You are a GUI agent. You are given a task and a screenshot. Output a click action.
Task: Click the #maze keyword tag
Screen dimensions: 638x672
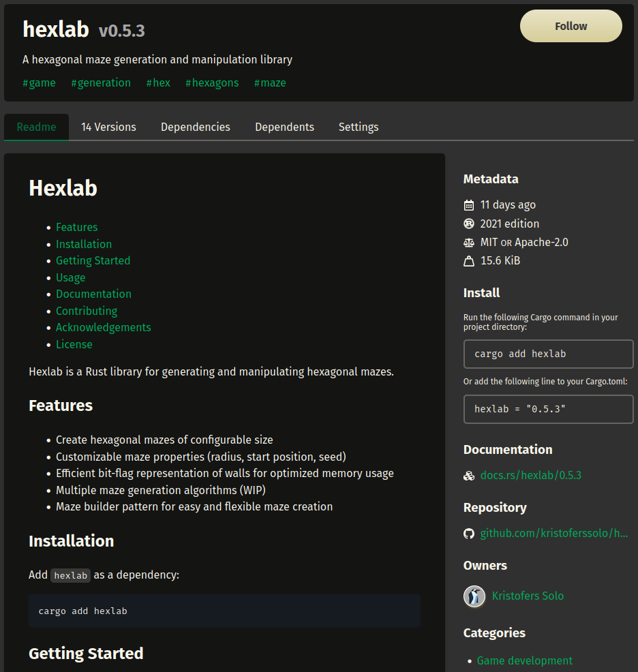(x=270, y=83)
